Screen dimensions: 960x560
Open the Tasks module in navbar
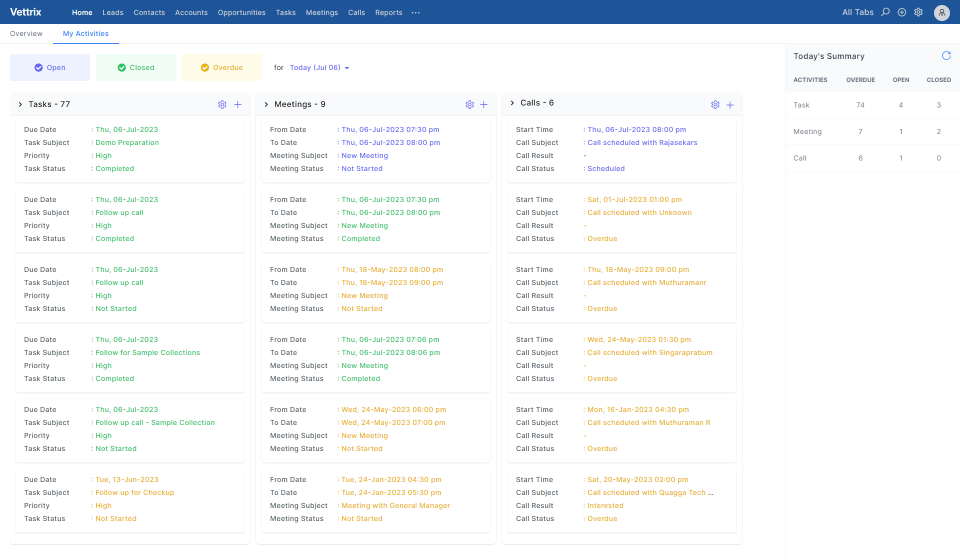(285, 12)
